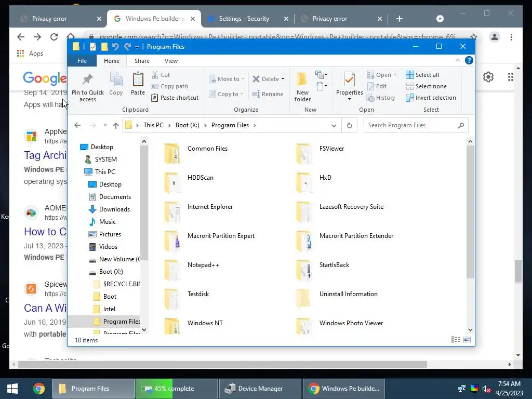Screen dimensions: 532x399
Task: Open Explorer help question mark icon
Action: click(469, 60)
